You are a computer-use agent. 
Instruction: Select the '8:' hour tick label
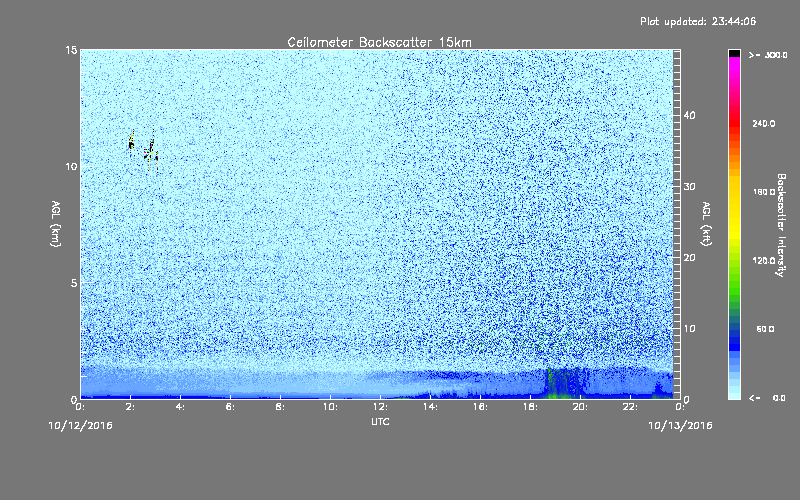[x=280, y=407]
